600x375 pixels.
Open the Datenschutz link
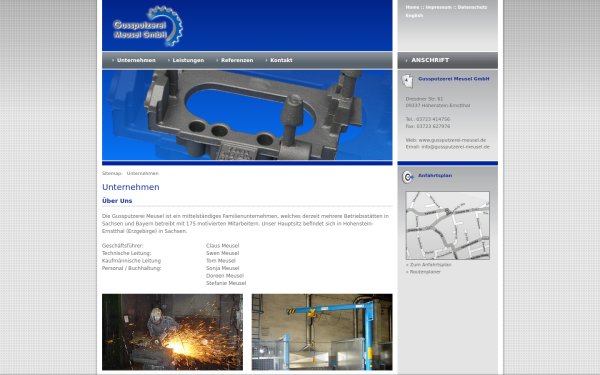pos(473,7)
